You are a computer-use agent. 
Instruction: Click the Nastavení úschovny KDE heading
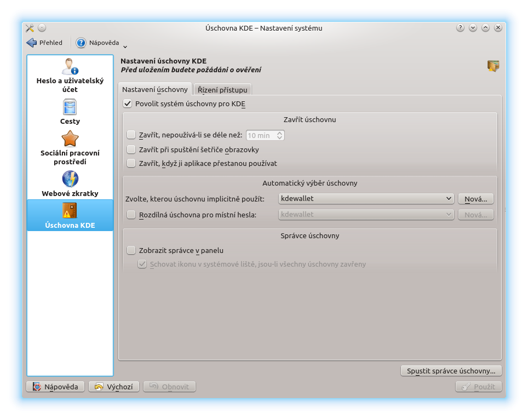pos(164,61)
